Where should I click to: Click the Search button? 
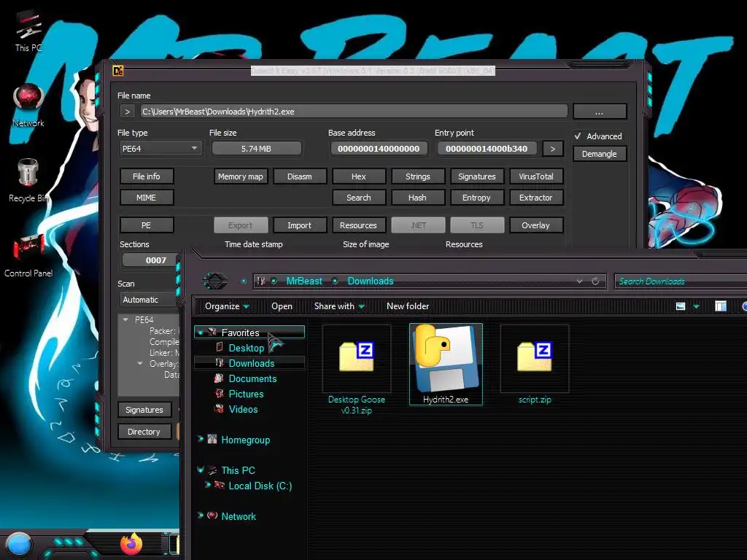pos(359,198)
